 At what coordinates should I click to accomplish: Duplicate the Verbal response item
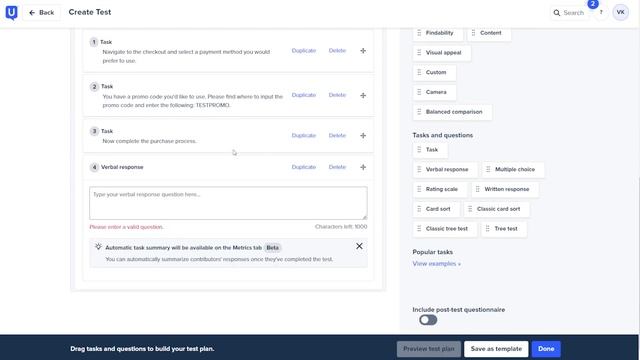point(304,167)
